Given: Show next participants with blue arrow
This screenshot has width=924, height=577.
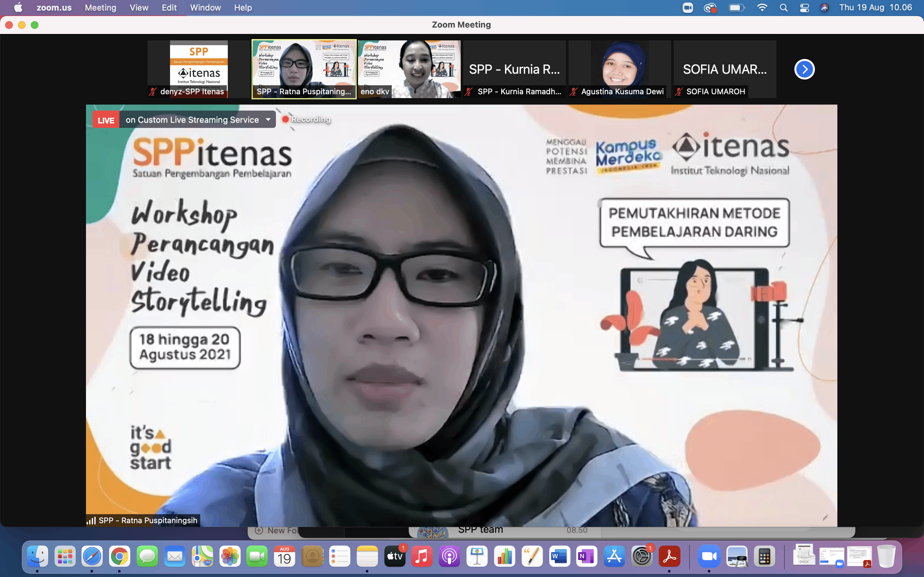Looking at the screenshot, I should click(x=804, y=70).
